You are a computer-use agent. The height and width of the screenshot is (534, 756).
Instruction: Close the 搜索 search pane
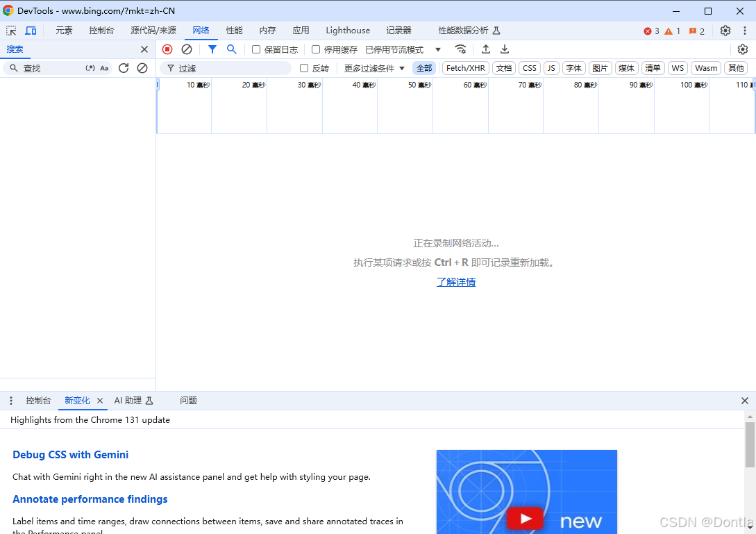144,49
